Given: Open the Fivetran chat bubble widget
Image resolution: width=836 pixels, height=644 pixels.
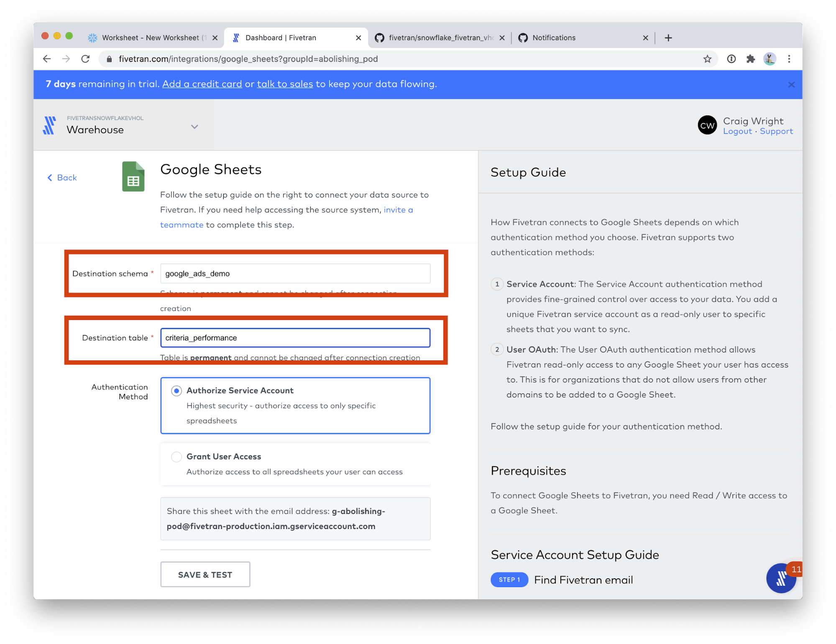Looking at the screenshot, I should click(x=780, y=578).
